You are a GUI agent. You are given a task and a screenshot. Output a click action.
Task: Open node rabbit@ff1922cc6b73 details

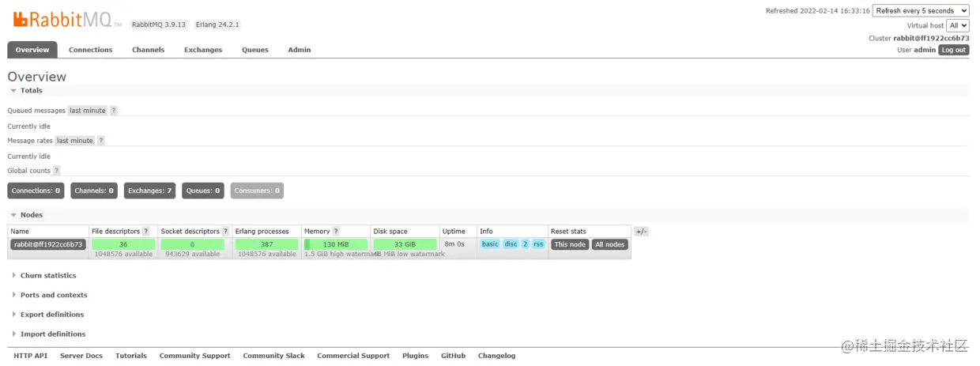point(47,245)
